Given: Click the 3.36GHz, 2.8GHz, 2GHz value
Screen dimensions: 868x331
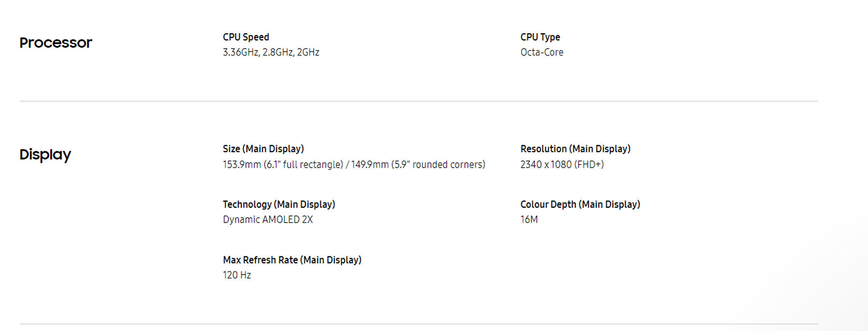Looking at the screenshot, I should click(x=271, y=52).
